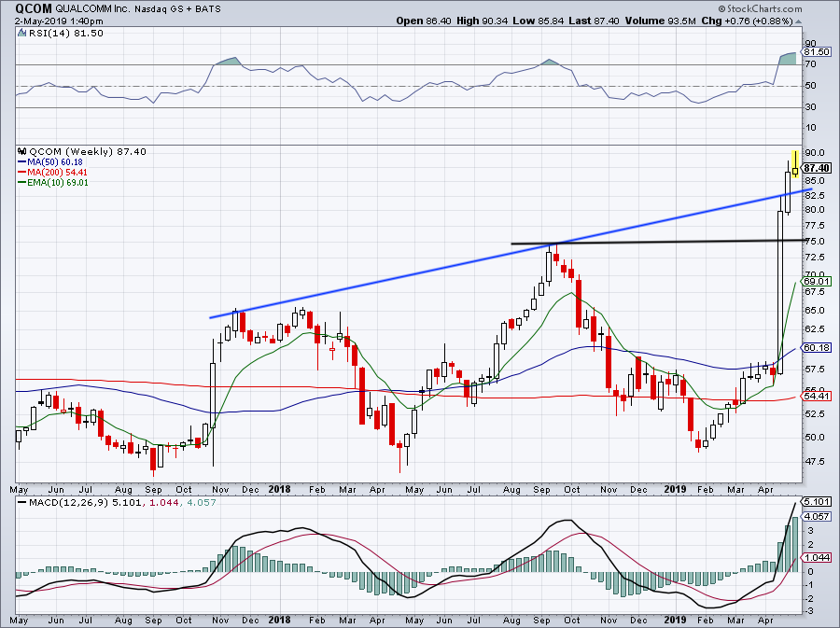Click the QCOM (Weekly) 87.40 legend label
The width and height of the screenshot is (840, 628).
coord(88,151)
